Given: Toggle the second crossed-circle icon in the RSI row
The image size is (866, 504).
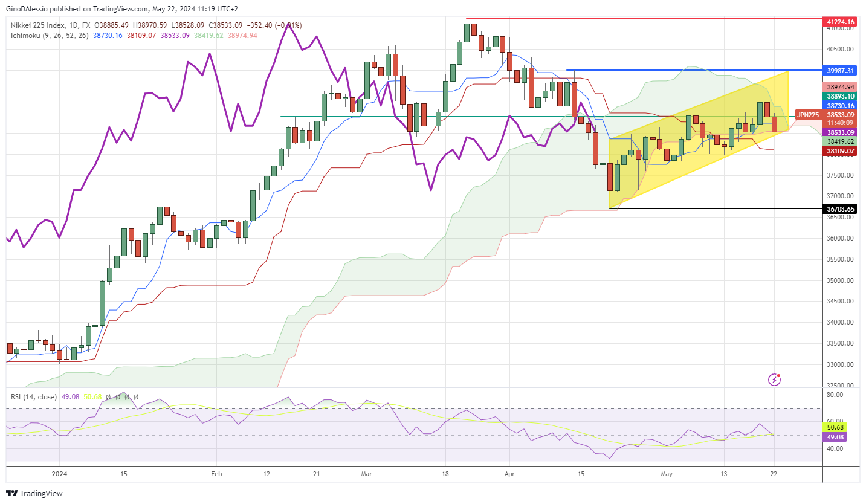Looking at the screenshot, I should click(117, 397).
